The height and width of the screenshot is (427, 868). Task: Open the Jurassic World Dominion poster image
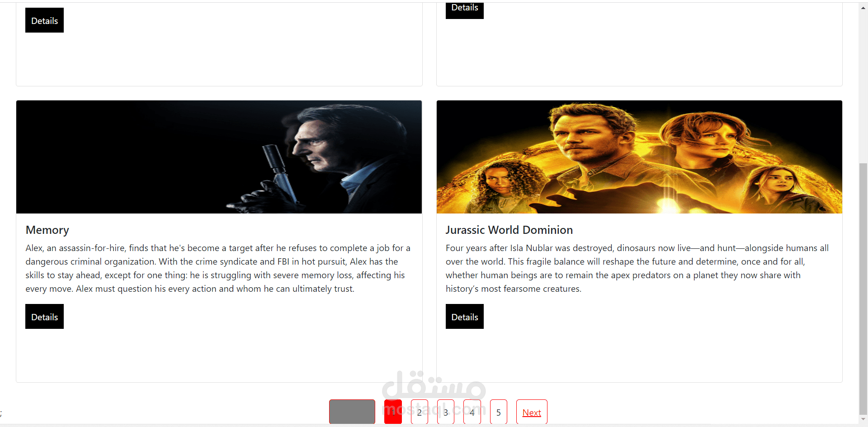pyautogui.click(x=639, y=157)
